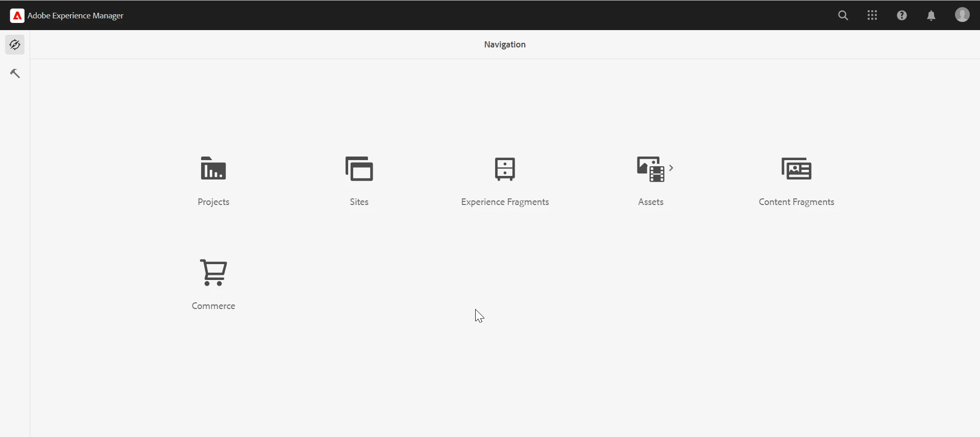Open the Solutions grid switcher

click(x=872, y=15)
